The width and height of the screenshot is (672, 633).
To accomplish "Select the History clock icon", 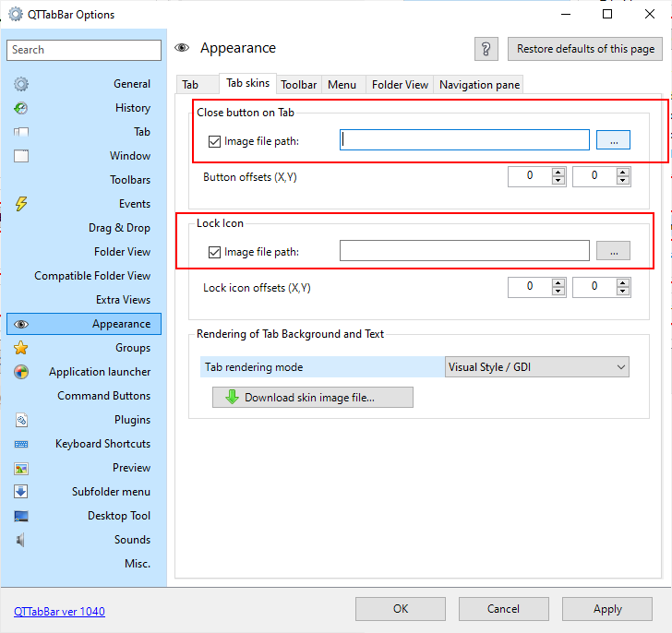I will [x=21, y=108].
